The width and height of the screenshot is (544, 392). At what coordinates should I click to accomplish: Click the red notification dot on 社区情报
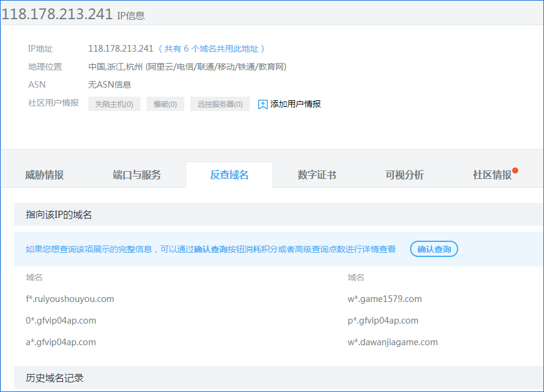coord(515,170)
